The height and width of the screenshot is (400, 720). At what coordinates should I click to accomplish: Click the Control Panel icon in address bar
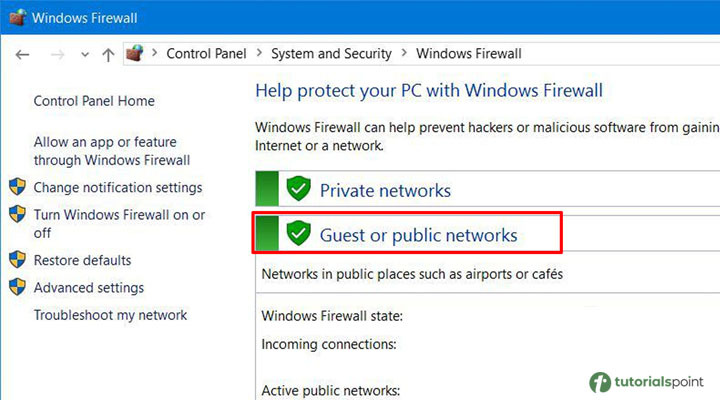(136, 54)
